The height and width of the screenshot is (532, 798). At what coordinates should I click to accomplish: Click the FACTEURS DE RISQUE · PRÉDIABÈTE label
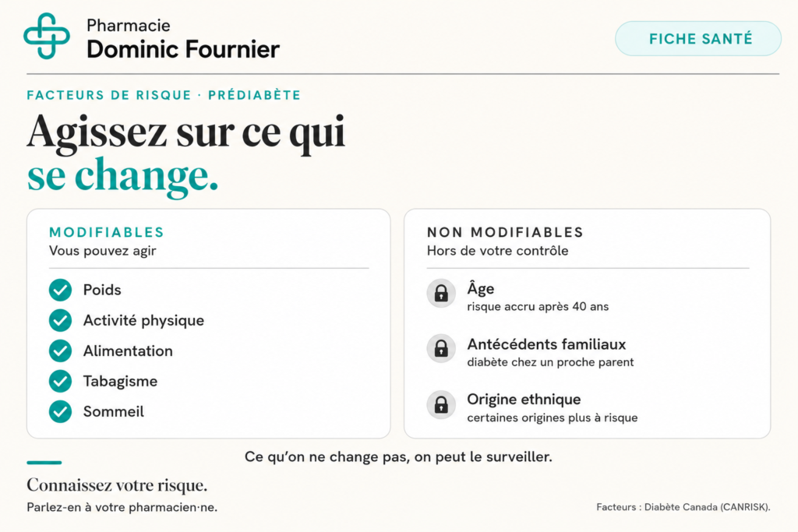(x=164, y=95)
